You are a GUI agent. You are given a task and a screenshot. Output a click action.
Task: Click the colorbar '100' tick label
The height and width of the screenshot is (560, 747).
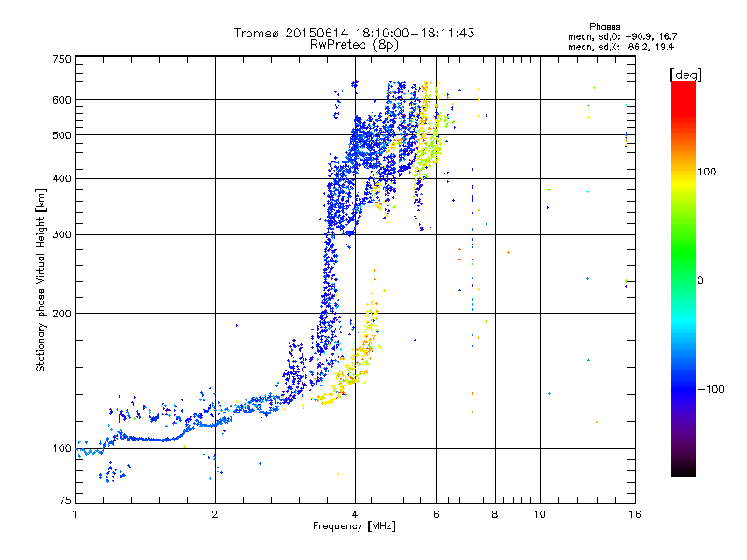pos(707,172)
